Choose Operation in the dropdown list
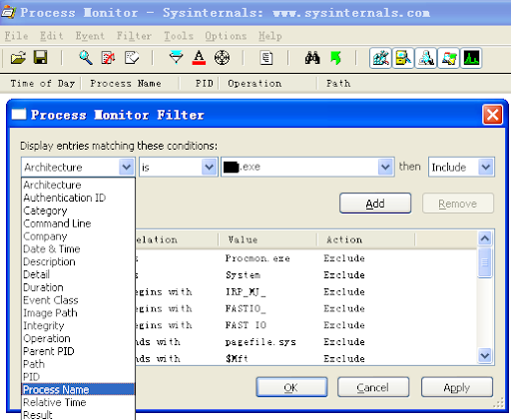Image resolution: width=511 pixels, height=420 pixels. [x=78, y=338]
